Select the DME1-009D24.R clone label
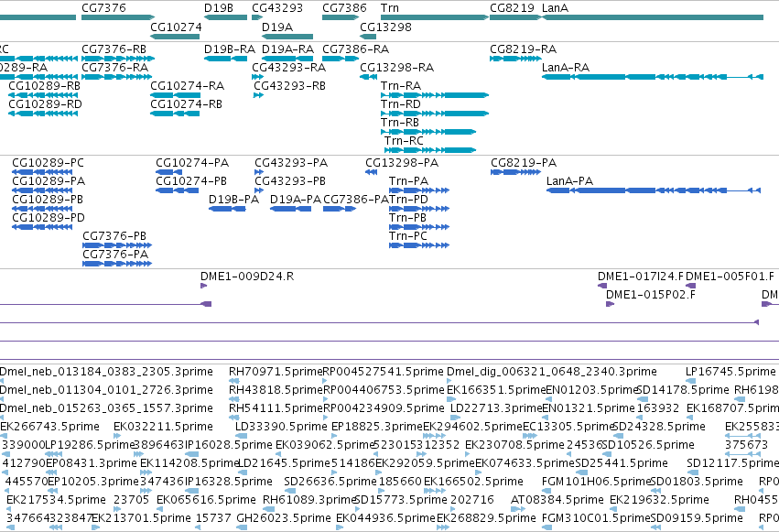The image size is (779, 532). pos(247,277)
